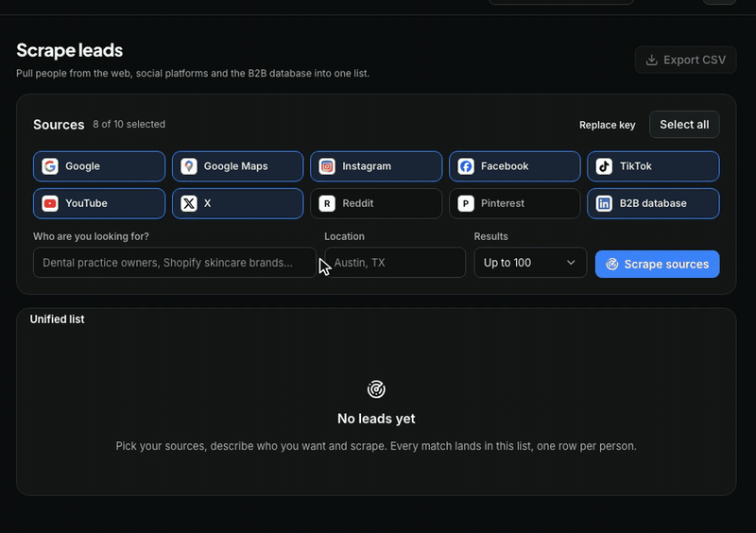Click the Select all button
The image size is (756, 533).
tap(684, 125)
